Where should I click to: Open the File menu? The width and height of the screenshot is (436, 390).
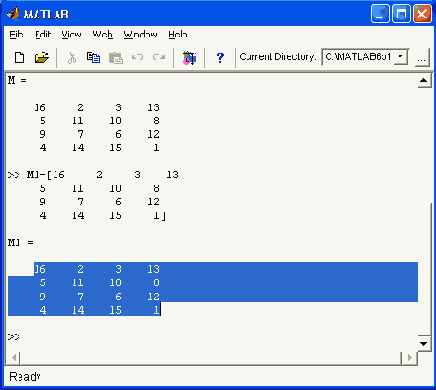(16, 34)
